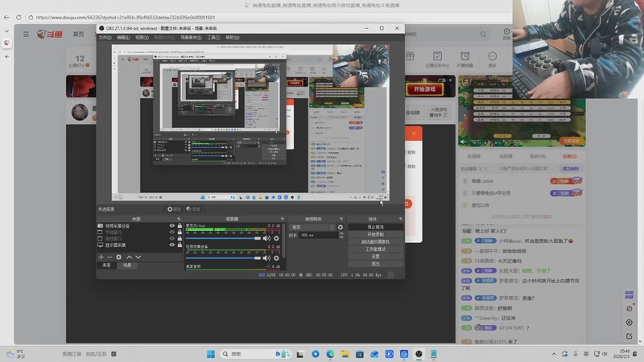Screen dimensions: 644x362
Task: Mute the 视频采集设备 audio channel
Action: 266,258
